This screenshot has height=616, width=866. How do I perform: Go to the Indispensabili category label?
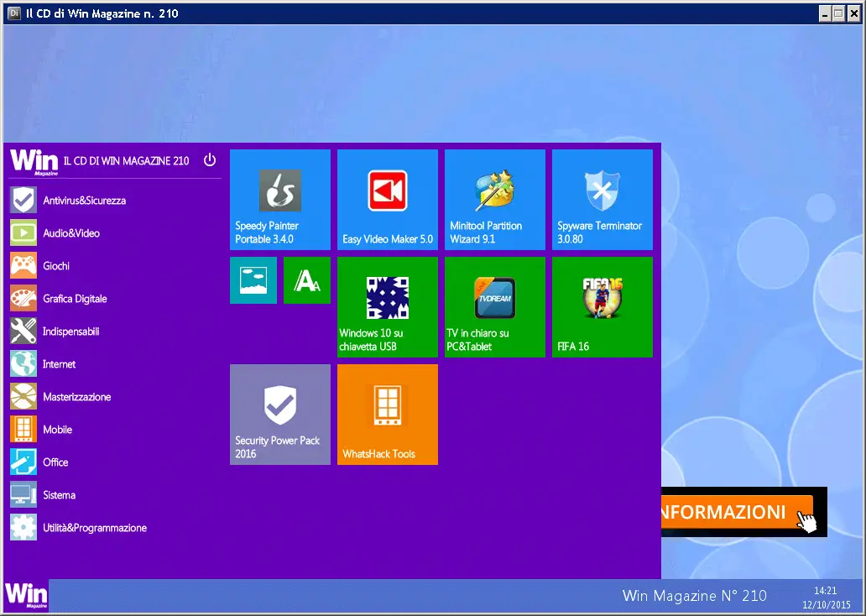click(x=71, y=331)
